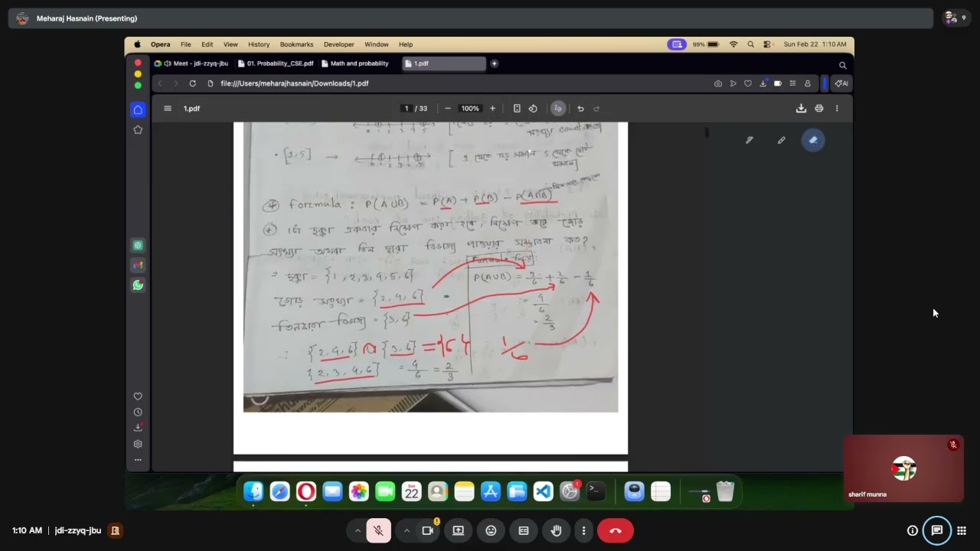Switch to Meet - jdi-zzyq-jbu tab
Viewport: 980px width, 551px height.
coord(191,64)
